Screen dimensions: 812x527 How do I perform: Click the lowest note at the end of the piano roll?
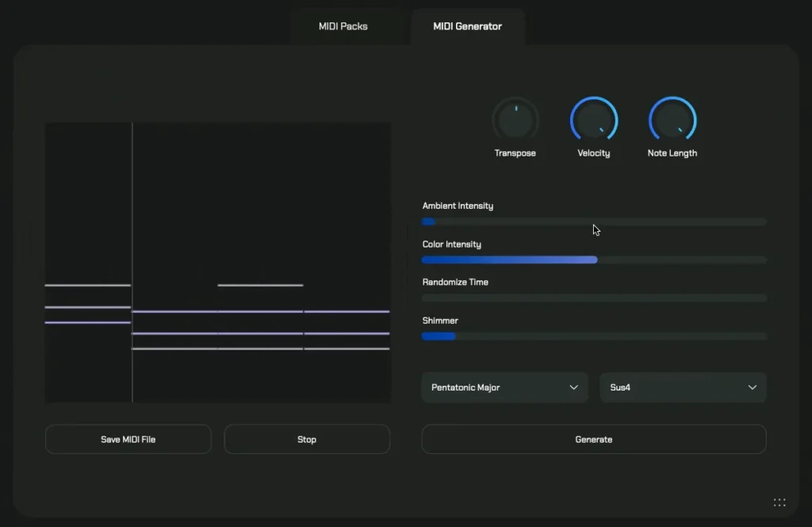[x=347, y=348]
